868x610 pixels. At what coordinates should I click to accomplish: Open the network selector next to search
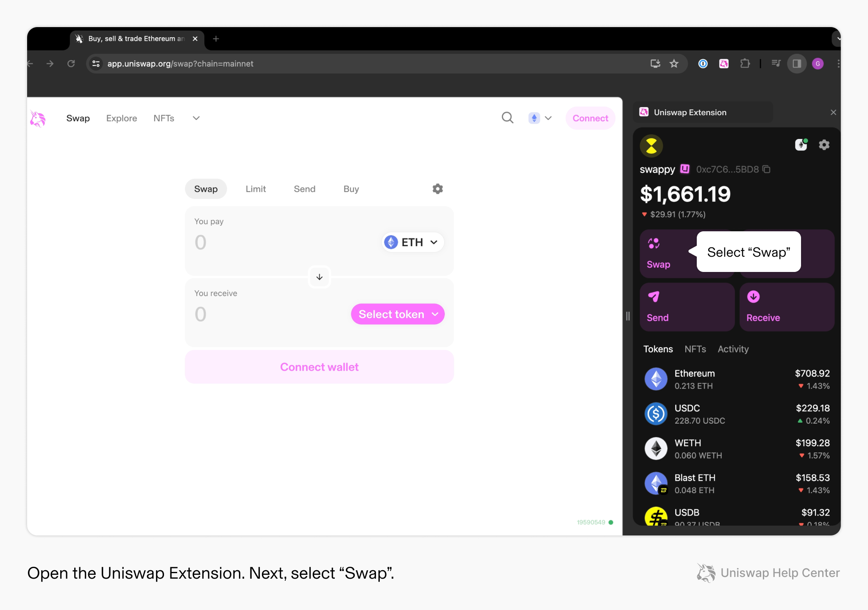point(540,118)
